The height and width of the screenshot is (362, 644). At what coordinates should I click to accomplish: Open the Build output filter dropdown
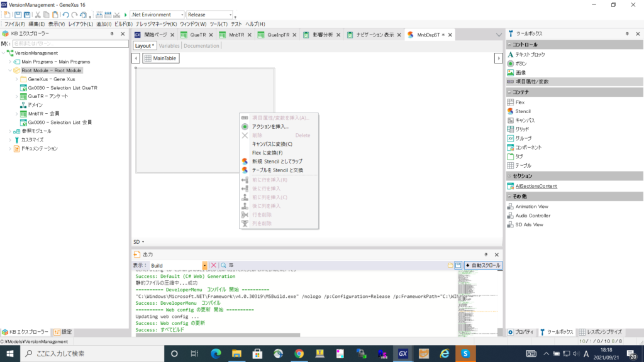click(204, 266)
